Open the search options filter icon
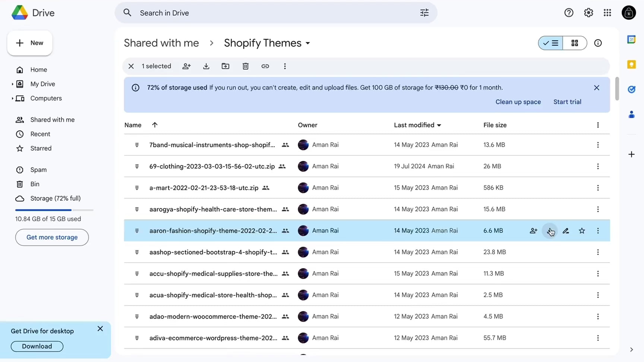Screen dimensions: 644x362 click(424, 13)
